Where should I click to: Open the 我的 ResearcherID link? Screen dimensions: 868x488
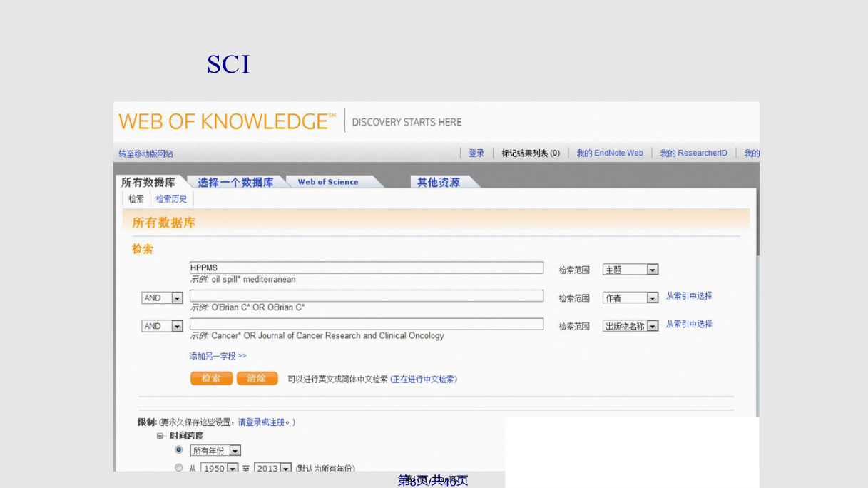[x=693, y=153]
